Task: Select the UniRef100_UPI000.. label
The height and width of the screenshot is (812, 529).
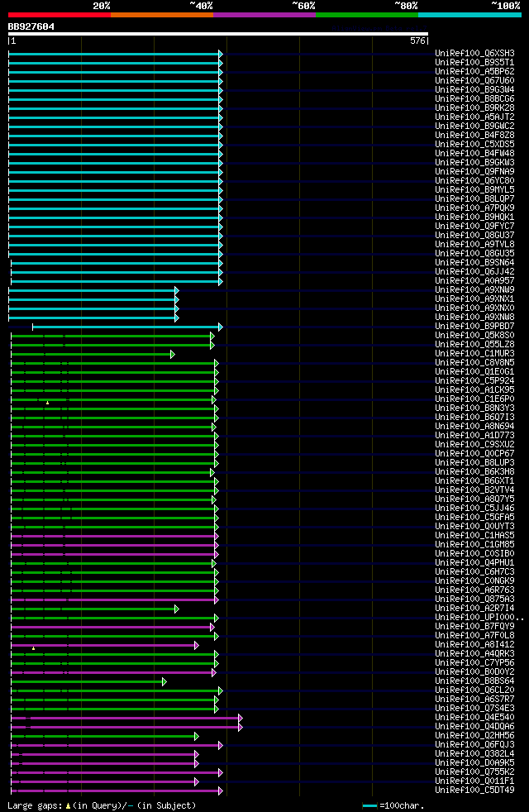Action: coord(479,618)
